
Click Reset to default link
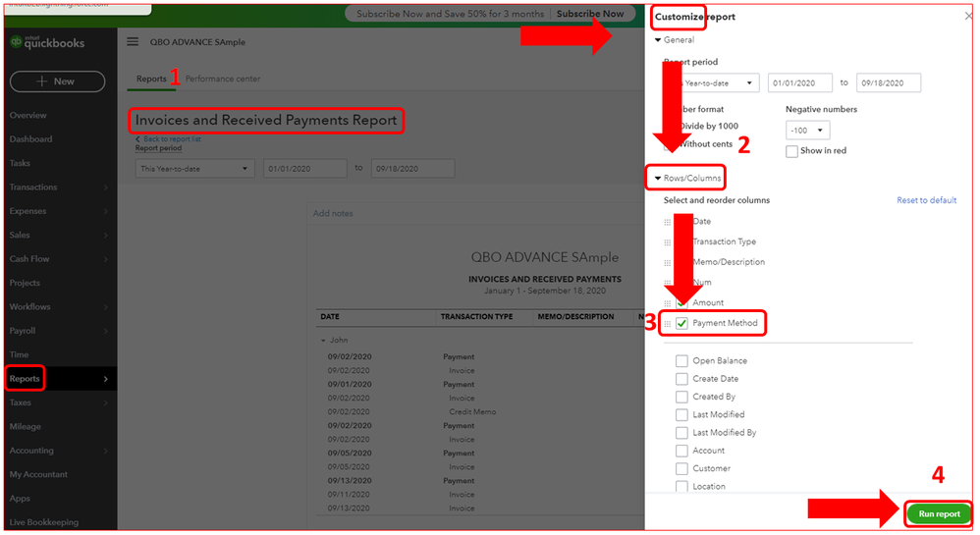click(x=926, y=200)
